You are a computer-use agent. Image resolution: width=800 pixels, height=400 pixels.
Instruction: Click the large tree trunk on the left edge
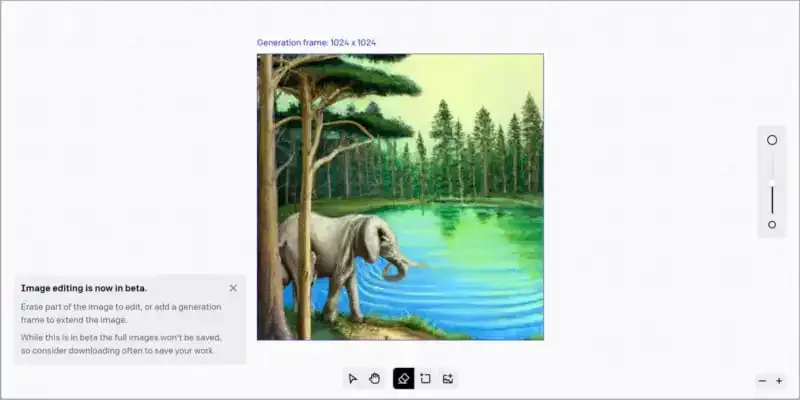266,200
